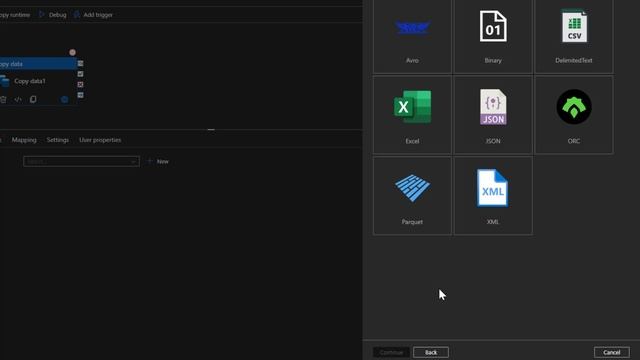Select the upon-failure red X handle

click(x=80, y=84)
